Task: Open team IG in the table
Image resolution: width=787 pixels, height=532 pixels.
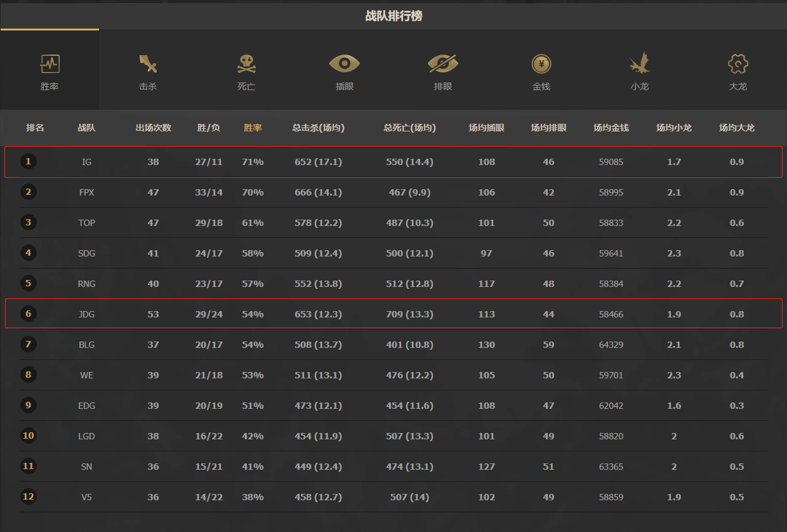Action: pos(87,162)
